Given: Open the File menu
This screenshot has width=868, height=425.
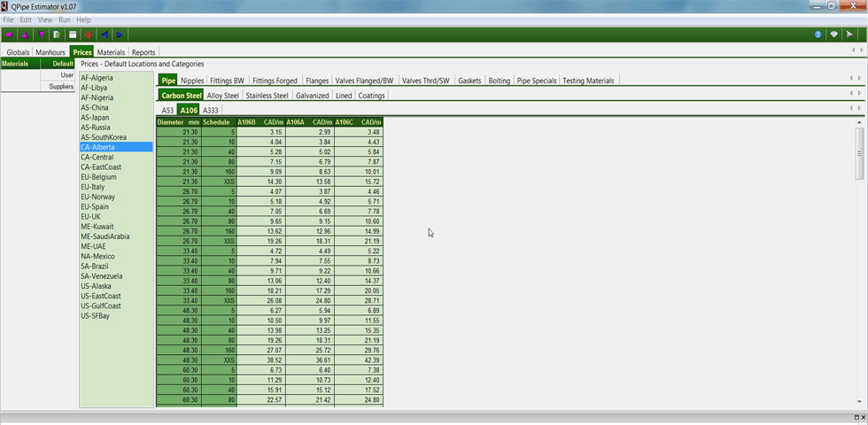Looking at the screenshot, I should pyautogui.click(x=8, y=19).
